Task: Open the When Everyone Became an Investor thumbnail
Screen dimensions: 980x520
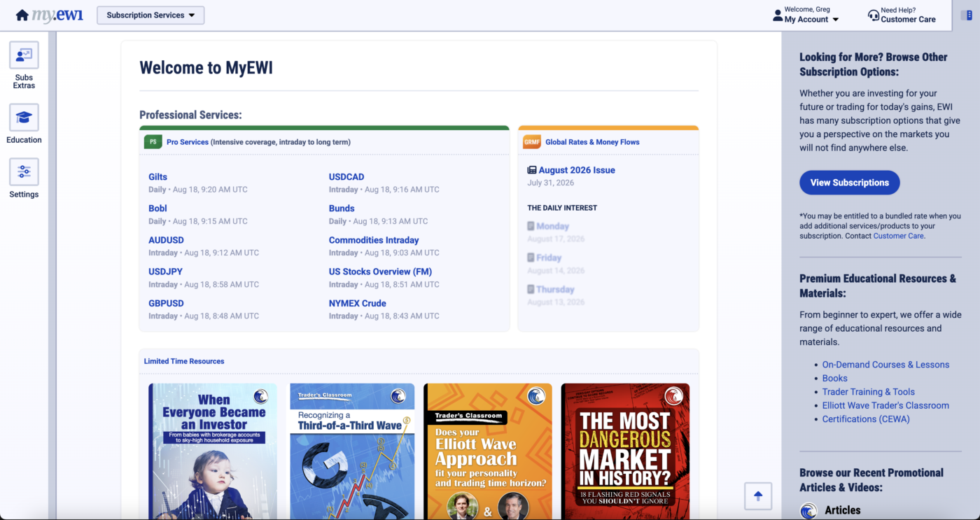Action: 213,451
